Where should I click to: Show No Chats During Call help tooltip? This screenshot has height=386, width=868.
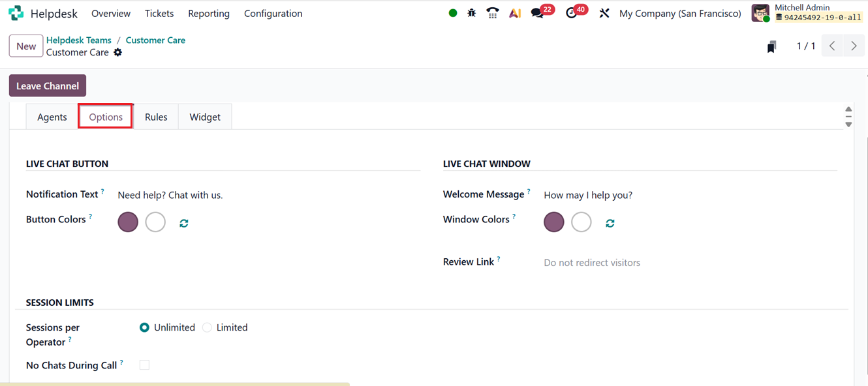pyautogui.click(x=121, y=363)
